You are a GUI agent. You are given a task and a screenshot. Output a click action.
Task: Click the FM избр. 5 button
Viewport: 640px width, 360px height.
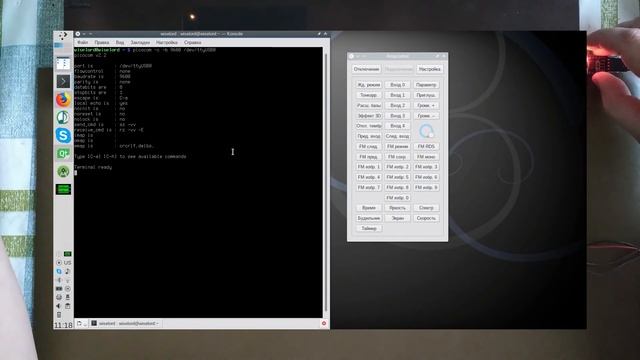pyautogui.click(x=398, y=177)
